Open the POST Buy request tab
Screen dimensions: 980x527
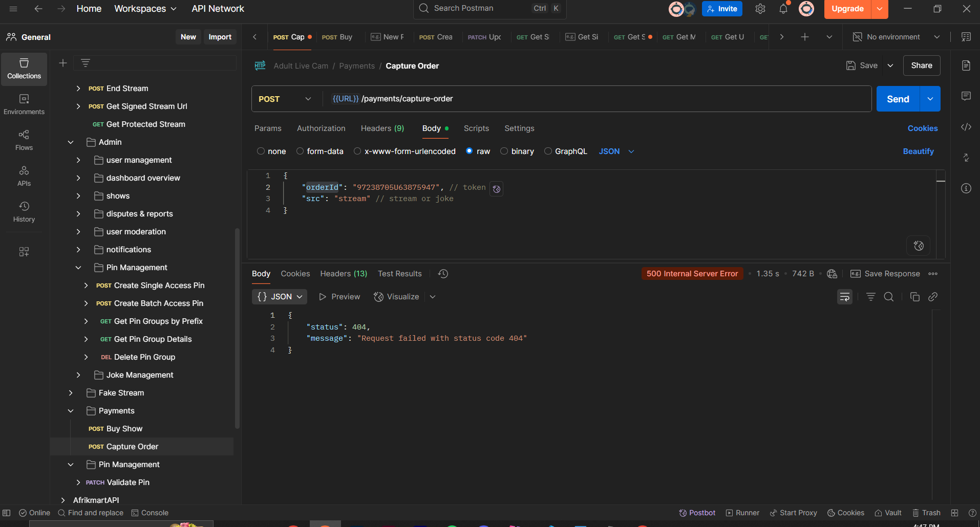337,37
